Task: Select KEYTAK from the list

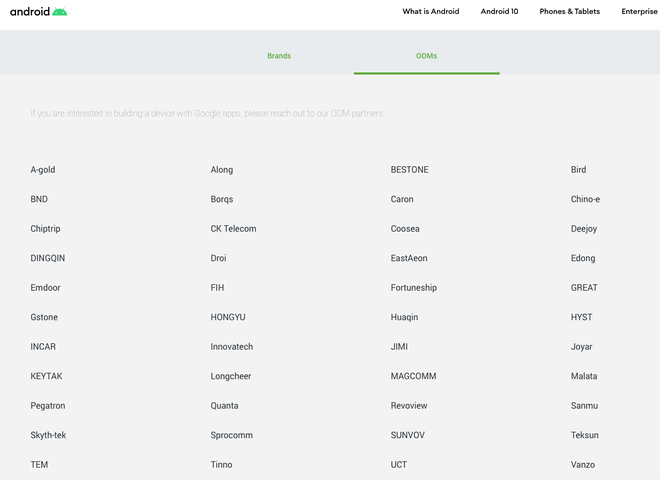Action: (46, 376)
